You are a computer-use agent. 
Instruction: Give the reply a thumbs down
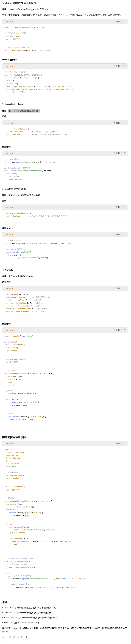18,637
